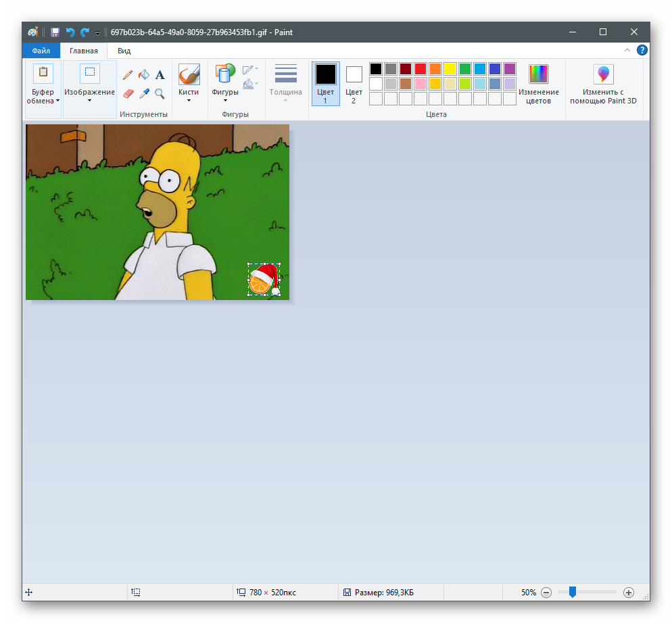The width and height of the screenshot is (672, 623).
Task: Click the zoom in plus button
Action: (x=628, y=593)
